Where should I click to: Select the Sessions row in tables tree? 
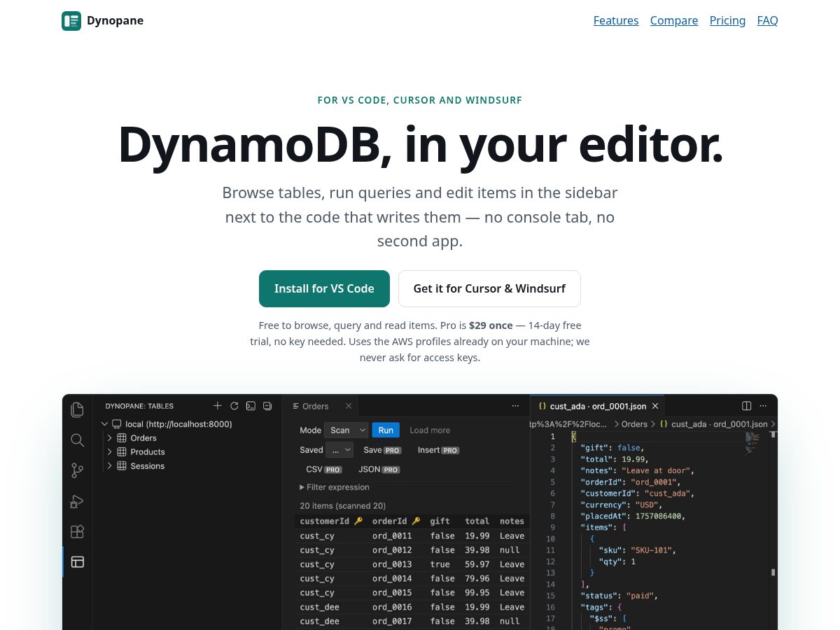pos(187,466)
